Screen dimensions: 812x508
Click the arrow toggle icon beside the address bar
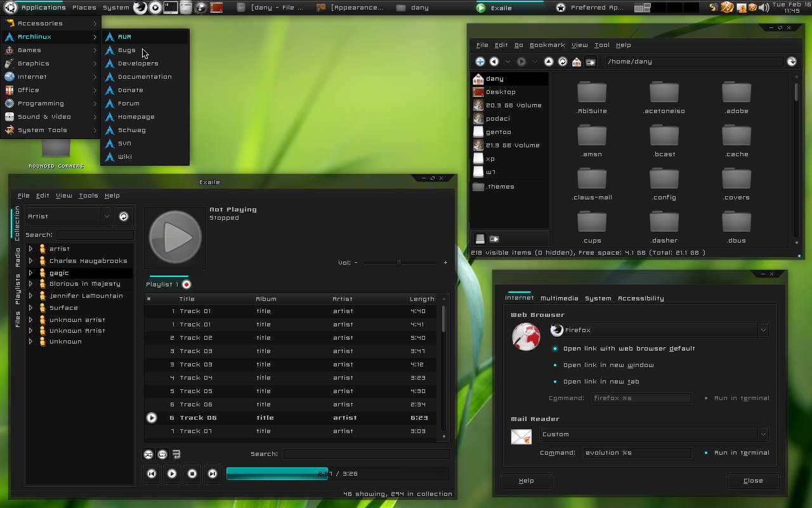pyautogui.click(x=591, y=62)
